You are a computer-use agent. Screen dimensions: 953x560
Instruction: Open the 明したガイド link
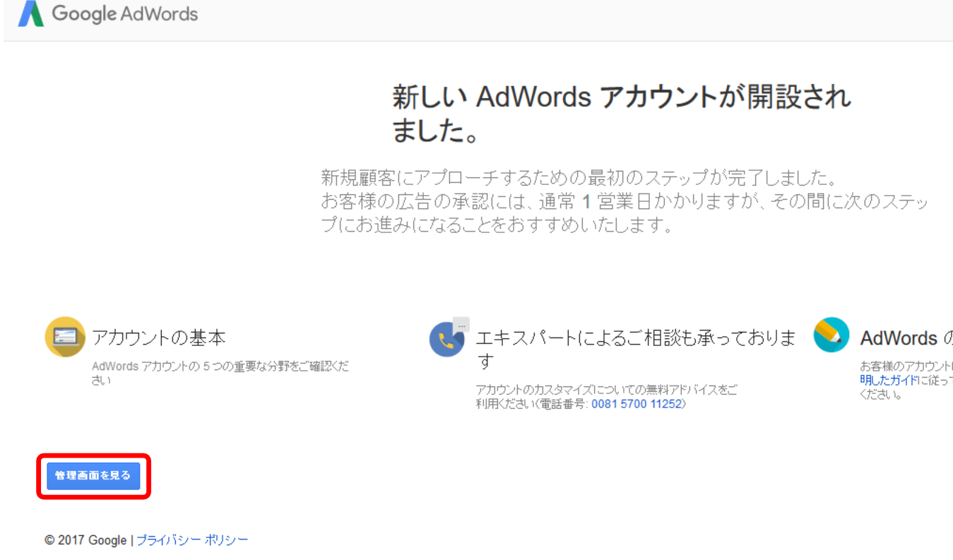(x=889, y=380)
